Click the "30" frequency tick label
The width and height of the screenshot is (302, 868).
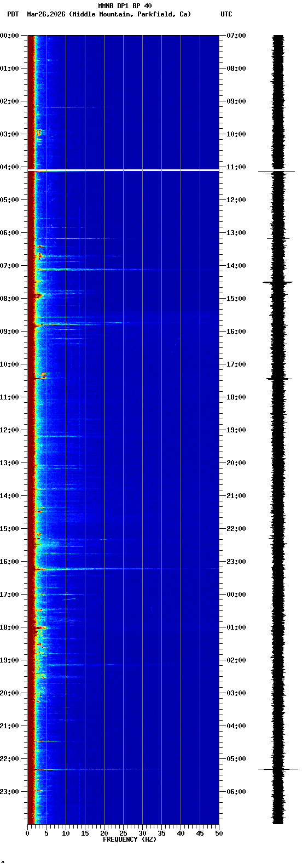142,833
